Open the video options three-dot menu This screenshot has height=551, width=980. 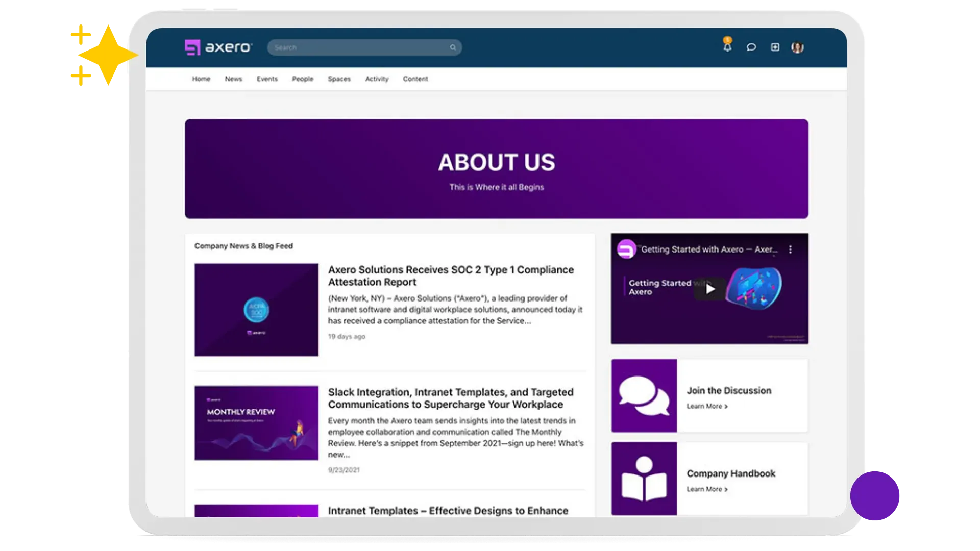tap(791, 249)
